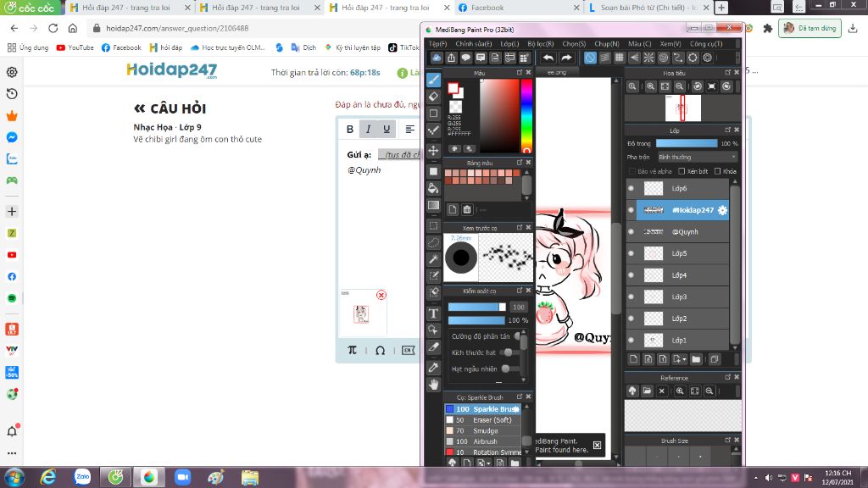Hide the Lớp3 layer

(x=631, y=297)
